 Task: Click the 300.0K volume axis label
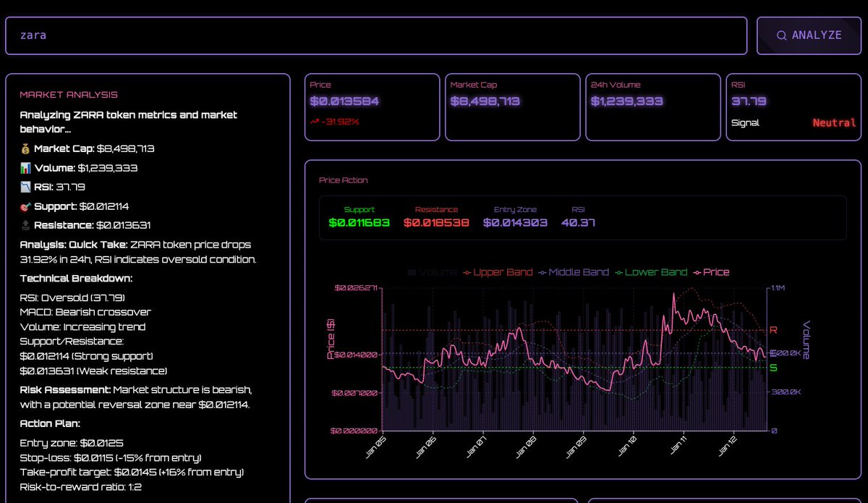coord(785,392)
